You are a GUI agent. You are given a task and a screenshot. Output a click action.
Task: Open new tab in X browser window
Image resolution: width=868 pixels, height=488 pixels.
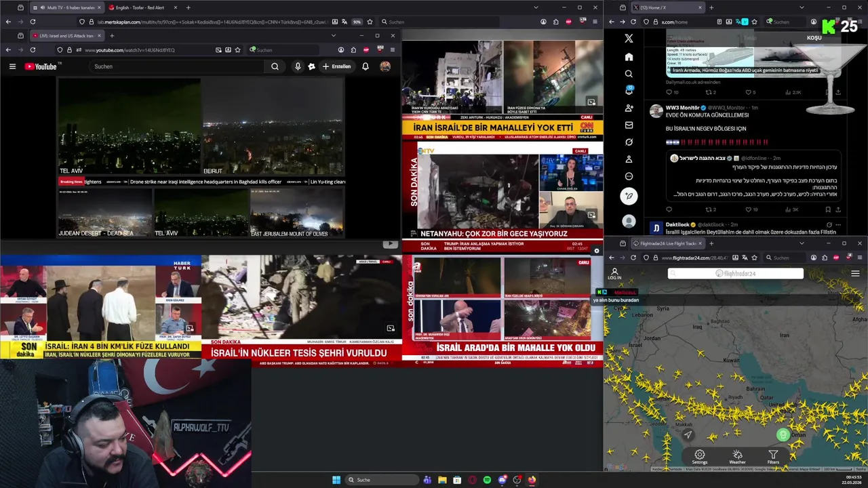click(711, 7)
